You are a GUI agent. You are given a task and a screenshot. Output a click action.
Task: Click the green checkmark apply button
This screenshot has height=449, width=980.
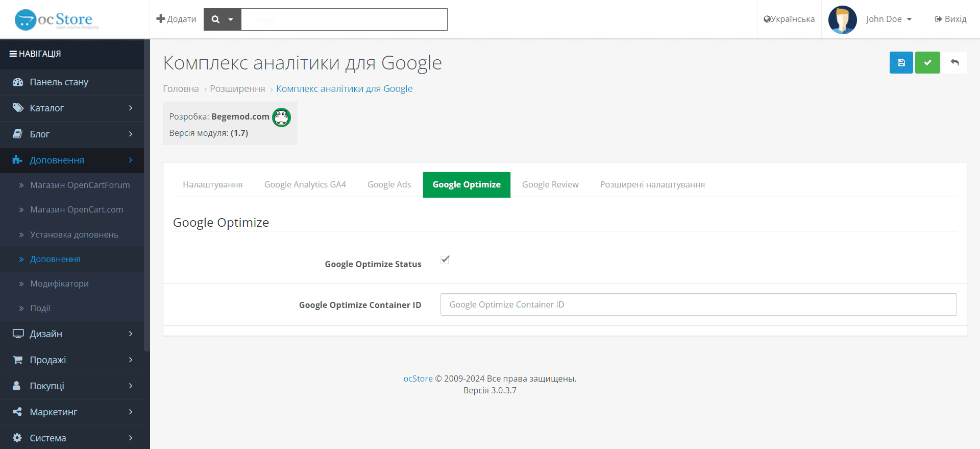click(927, 63)
